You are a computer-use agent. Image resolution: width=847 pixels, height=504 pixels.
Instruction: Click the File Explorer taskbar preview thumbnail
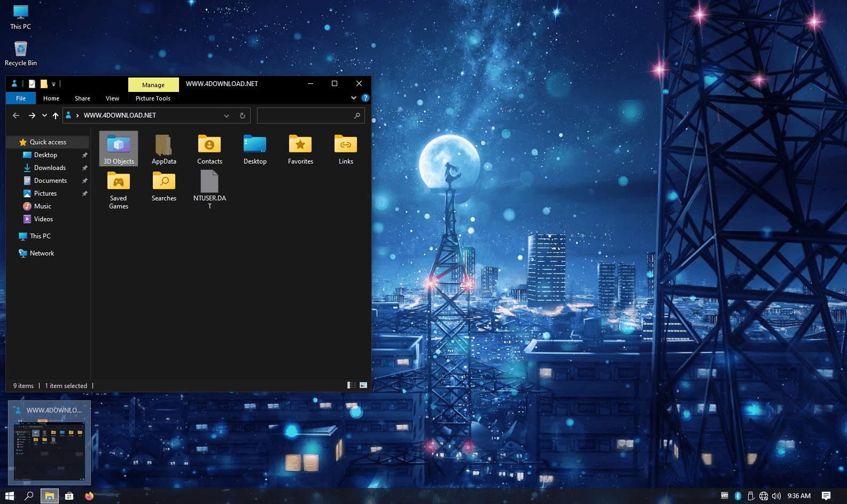click(x=49, y=443)
